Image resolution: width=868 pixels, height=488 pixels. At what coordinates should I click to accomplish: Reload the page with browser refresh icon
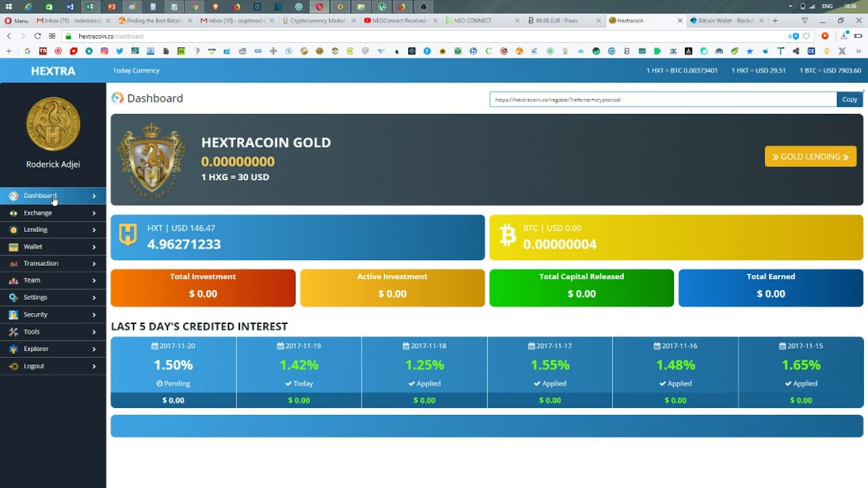pos(37,36)
